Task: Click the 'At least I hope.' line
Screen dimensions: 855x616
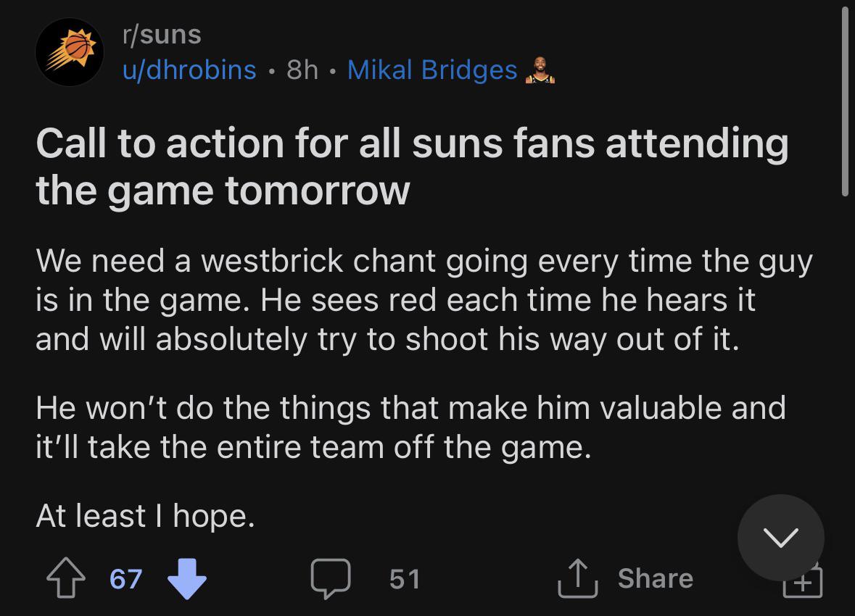Action: tap(145, 516)
